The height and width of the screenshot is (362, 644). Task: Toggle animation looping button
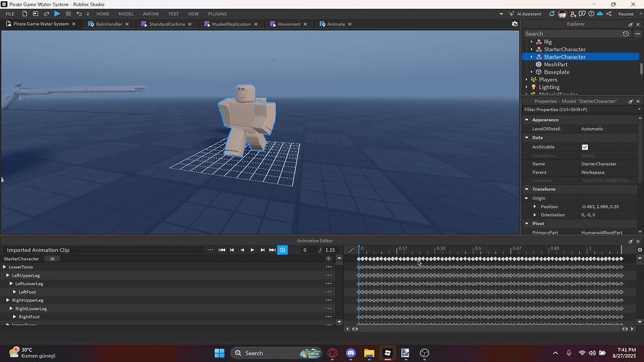[x=282, y=250]
